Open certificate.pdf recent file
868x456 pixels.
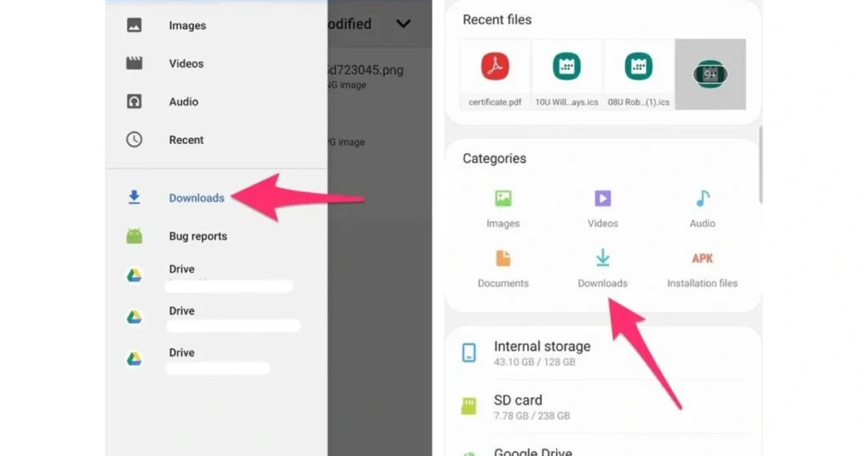point(495,74)
